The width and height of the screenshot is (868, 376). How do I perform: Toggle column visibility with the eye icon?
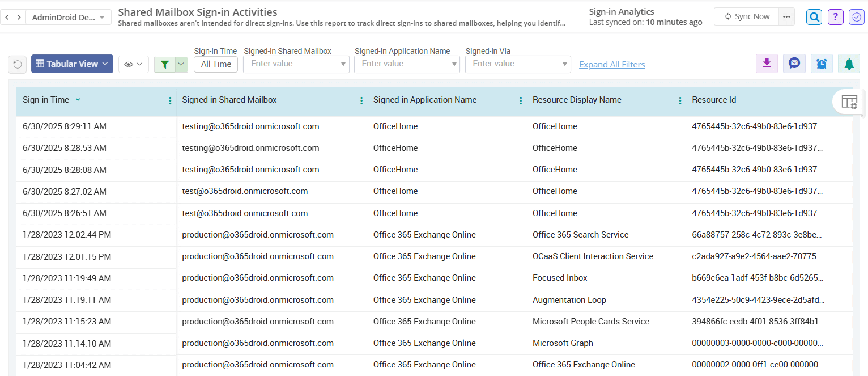(x=129, y=64)
